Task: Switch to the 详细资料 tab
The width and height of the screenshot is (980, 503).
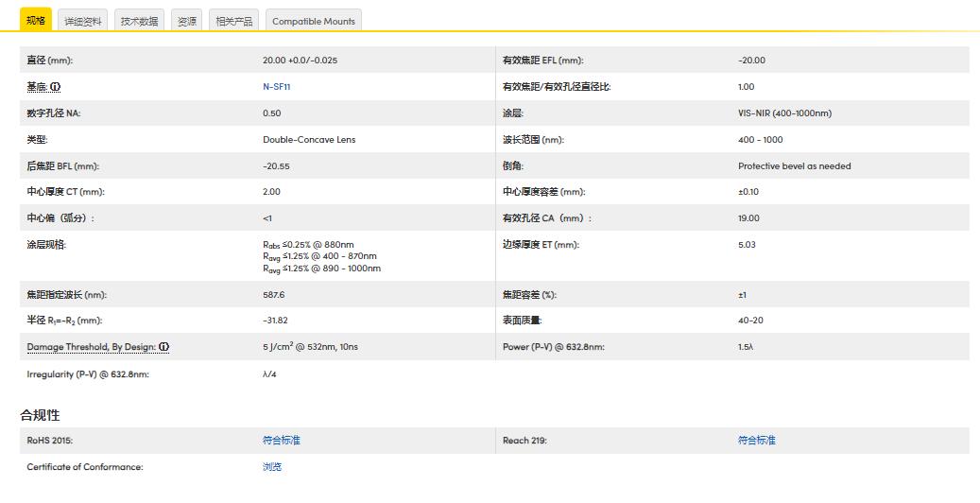Action: [83, 21]
